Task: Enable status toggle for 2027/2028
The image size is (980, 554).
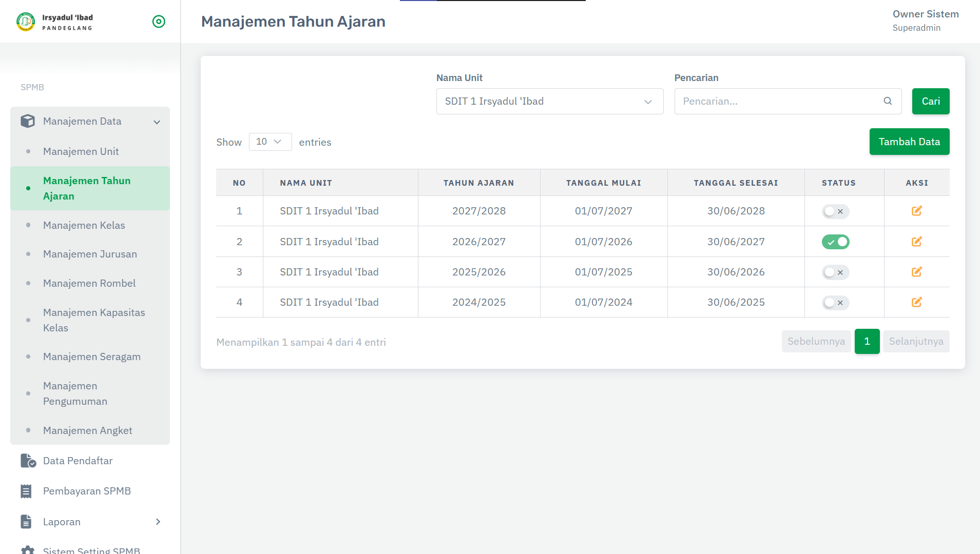Action: [x=836, y=211]
